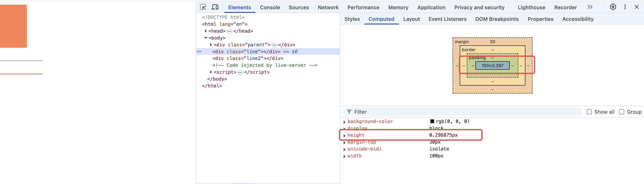The image size is (644, 184).
Task: Show more tabs with the double-chevron icon
Action: pos(590,7)
